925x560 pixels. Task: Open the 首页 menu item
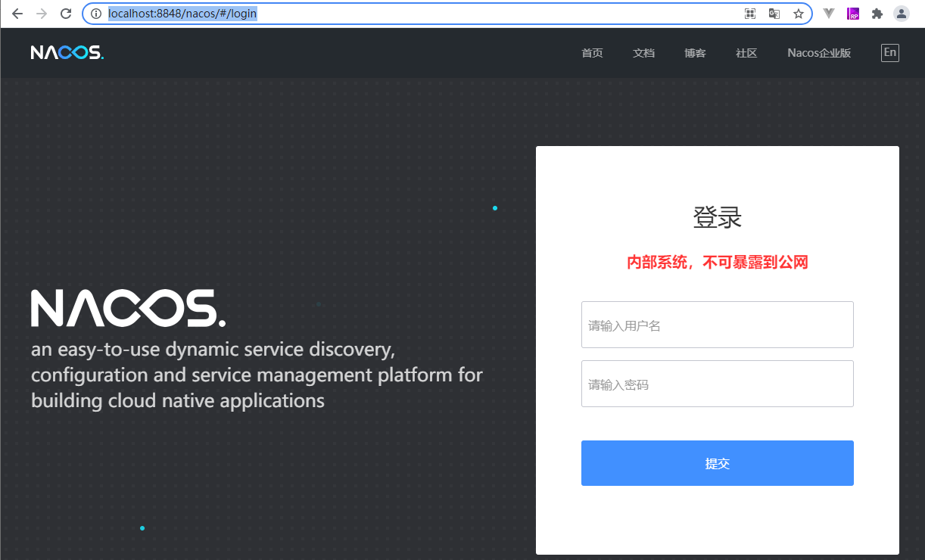pos(592,53)
